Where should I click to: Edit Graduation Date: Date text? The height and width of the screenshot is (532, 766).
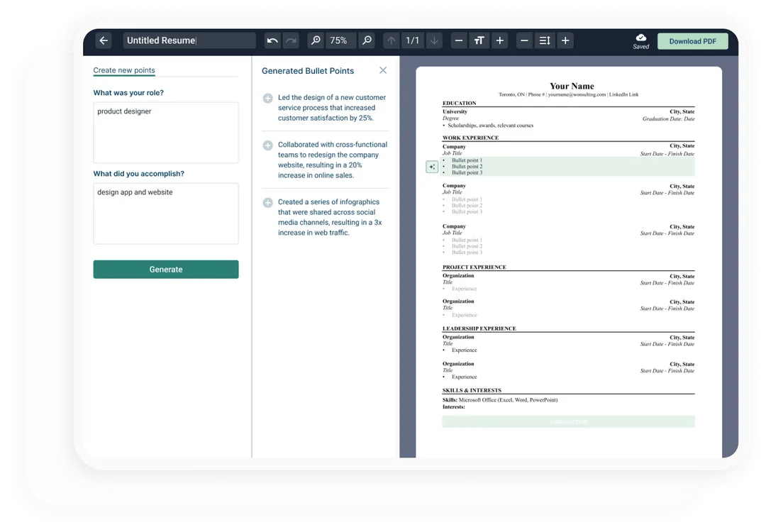point(668,118)
